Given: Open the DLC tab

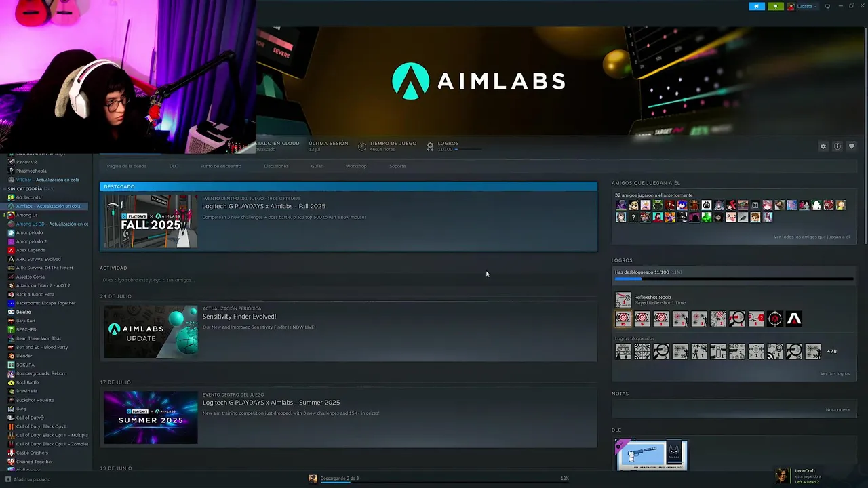Looking at the screenshot, I should 174,166.
